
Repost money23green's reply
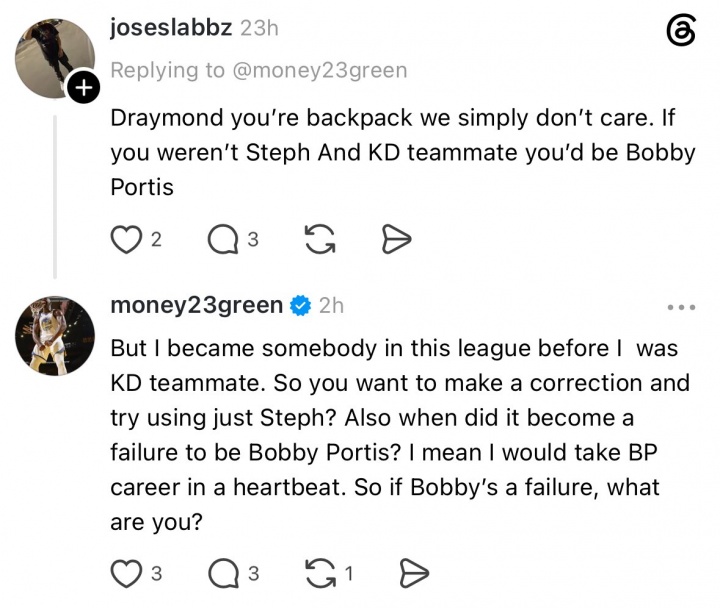(x=321, y=574)
